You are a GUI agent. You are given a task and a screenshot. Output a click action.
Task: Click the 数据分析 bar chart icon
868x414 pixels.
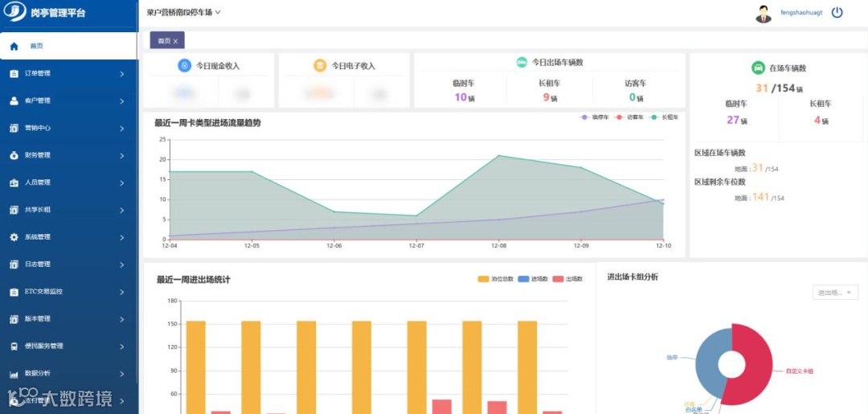14,374
